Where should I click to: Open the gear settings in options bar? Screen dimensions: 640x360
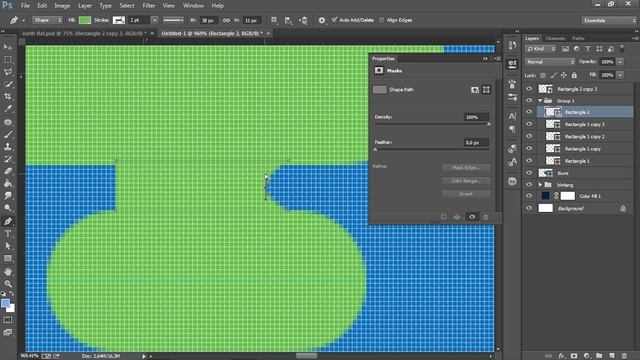(x=322, y=20)
